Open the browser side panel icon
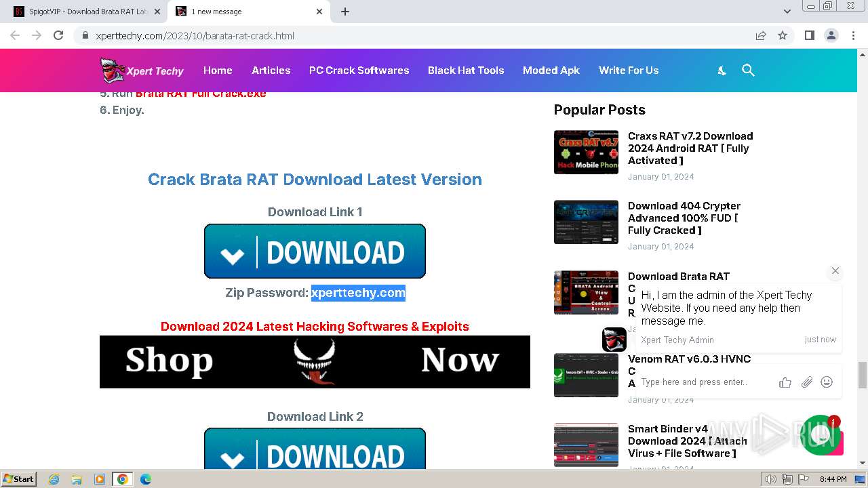Viewport: 868px width, 488px height. [x=809, y=35]
